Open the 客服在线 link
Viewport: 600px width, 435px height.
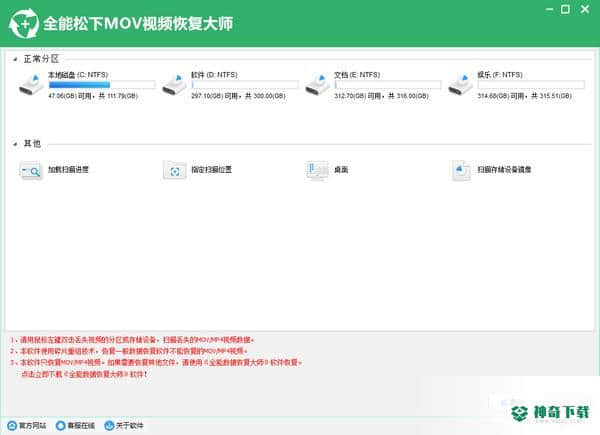pos(81,425)
